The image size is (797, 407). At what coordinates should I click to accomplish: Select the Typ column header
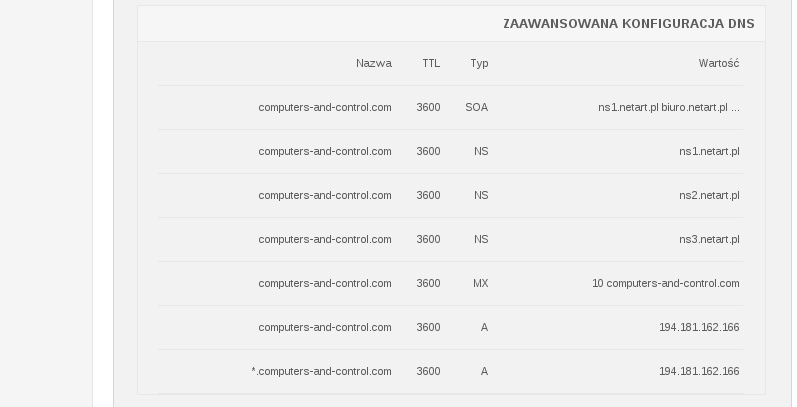coord(479,63)
